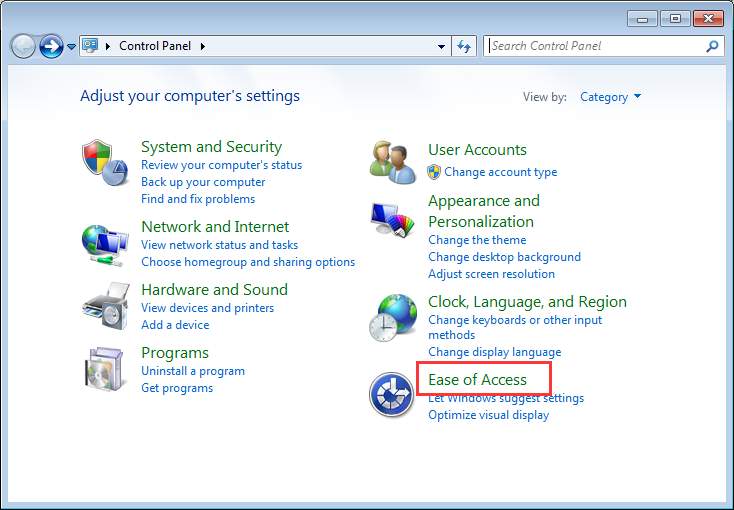This screenshot has height=510, width=734.
Task: Open the Appearance and Personalization monitor icon
Action: click(392, 219)
